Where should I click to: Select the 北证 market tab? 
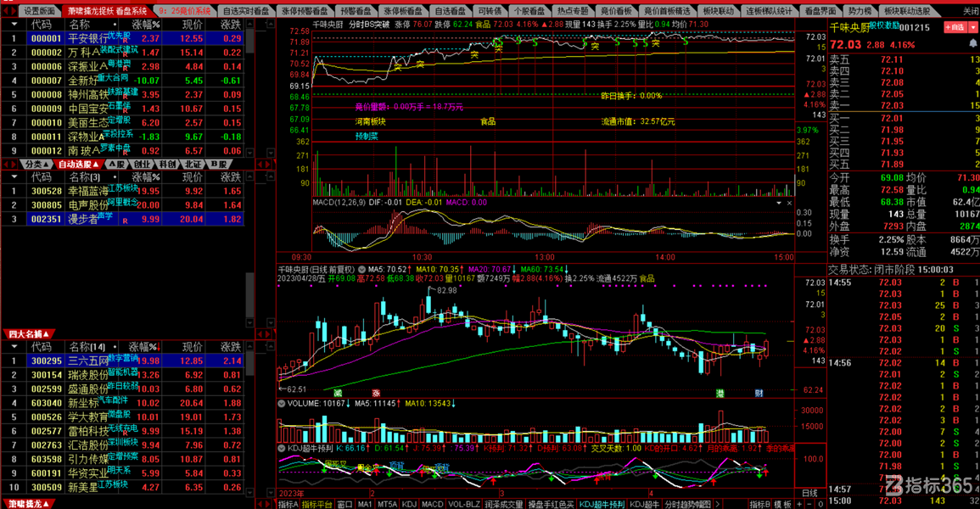(193, 165)
